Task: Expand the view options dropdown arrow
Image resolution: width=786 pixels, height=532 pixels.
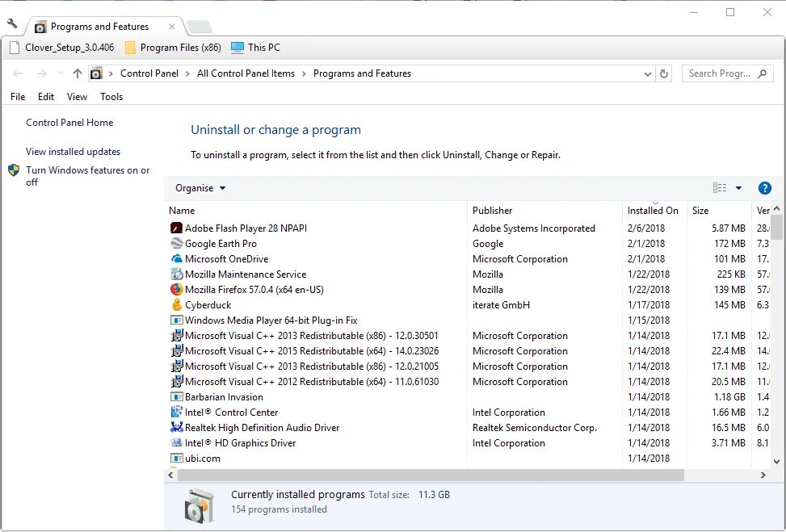Action: (x=738, y=188)
